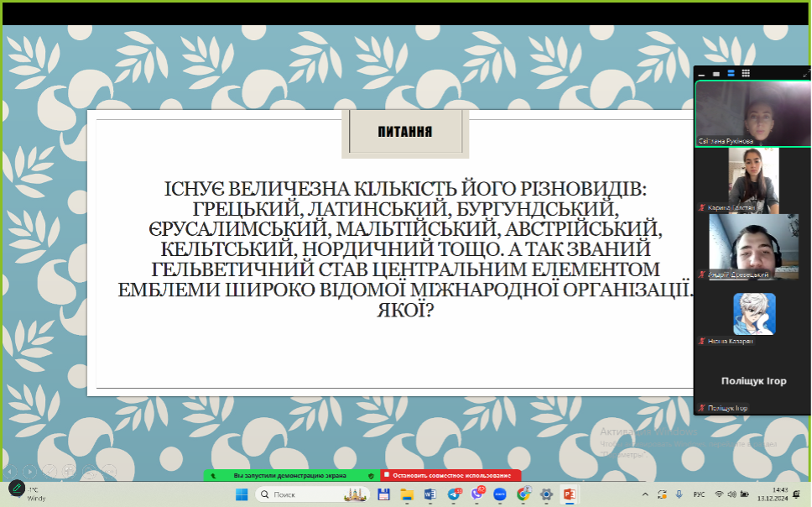Advance to next slide with arrow button

pos(29,472)
